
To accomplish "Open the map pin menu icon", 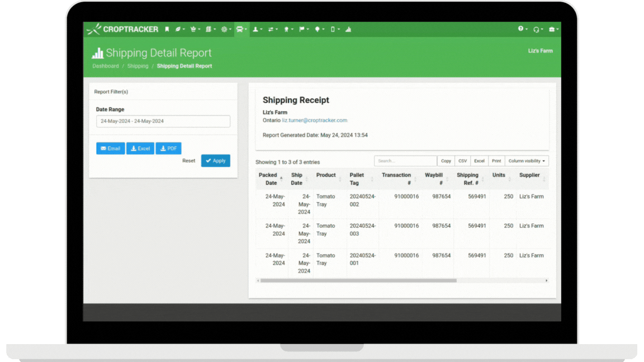I will tap(319, 29).
